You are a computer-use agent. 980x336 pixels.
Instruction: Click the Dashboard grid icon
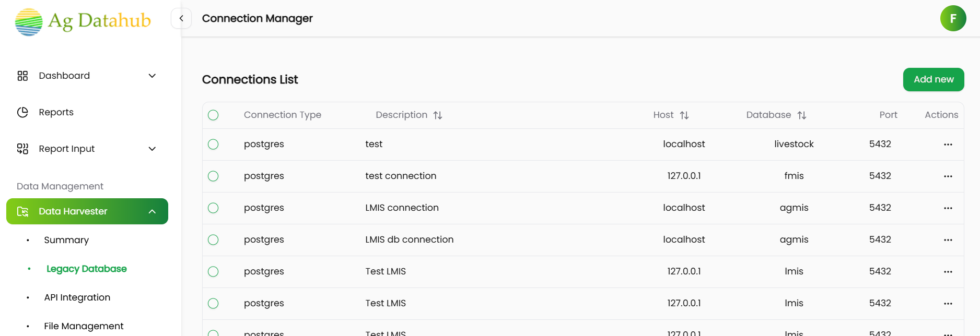click(22, 76)
